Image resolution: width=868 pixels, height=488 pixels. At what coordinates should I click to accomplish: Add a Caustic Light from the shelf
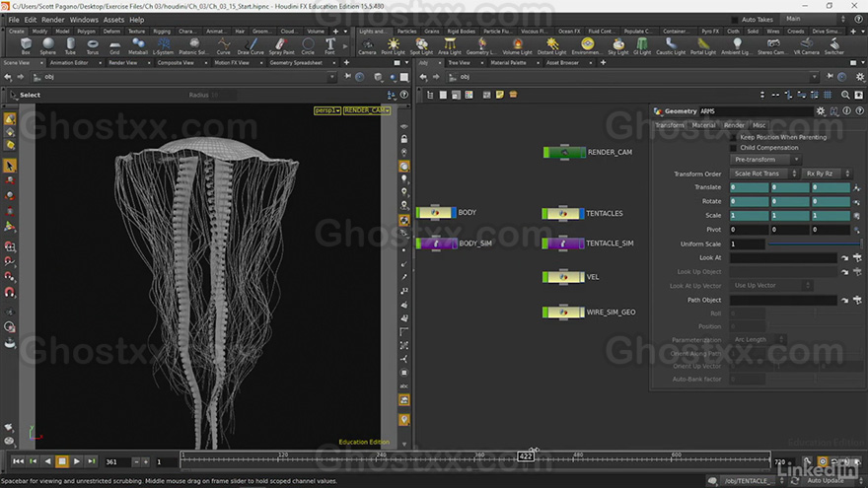pyautogui.click(x=671, y=46)
